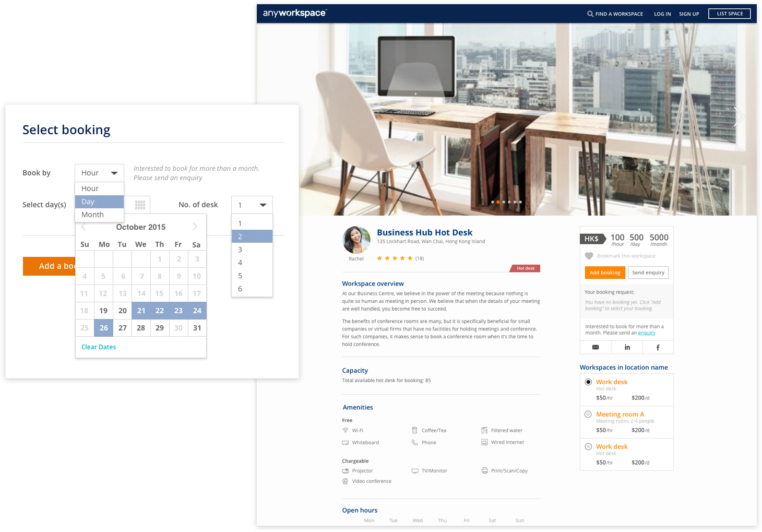Choose Month option in Book by list
Screen dimensions: 762x532
coord(100,215)
